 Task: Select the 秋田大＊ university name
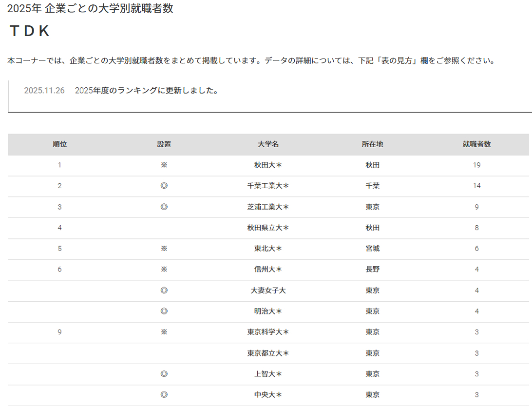[x=268, y=165]
